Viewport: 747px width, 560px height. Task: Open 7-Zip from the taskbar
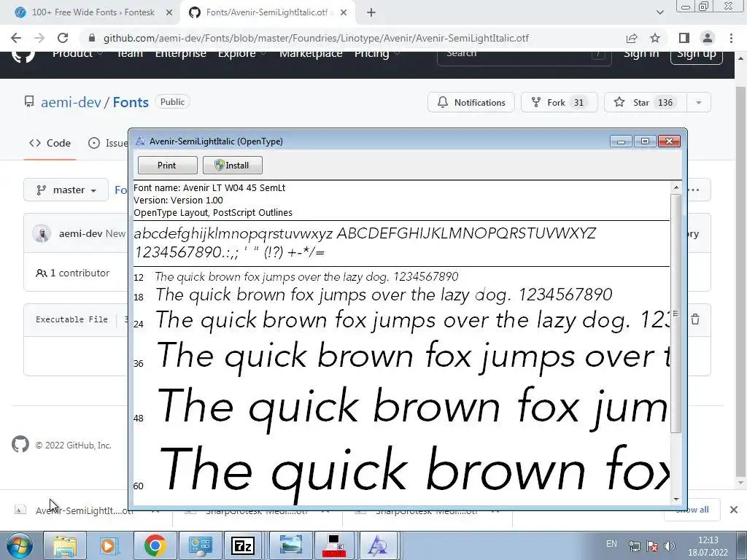pyautogui.click(x=244, y=545)
